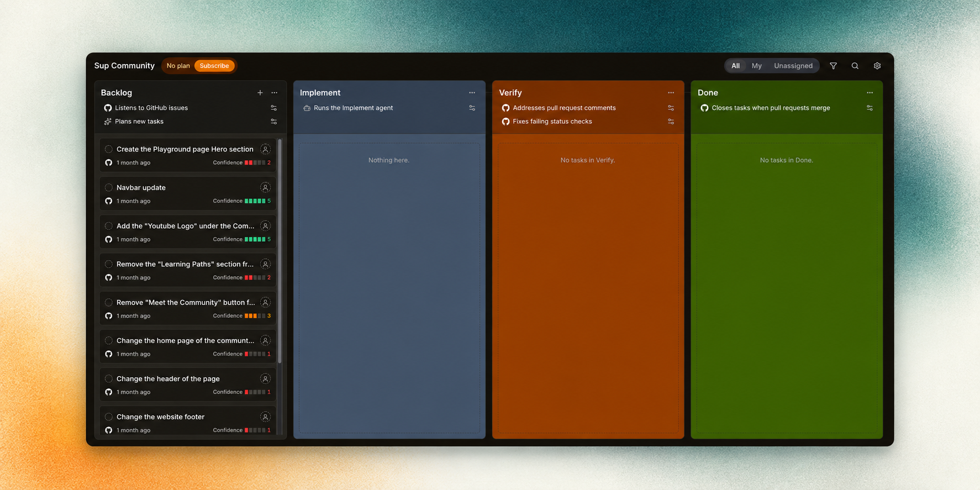
Task: Configure 'Runs the Implement agent' settings icon
Action: pos(472,108)
